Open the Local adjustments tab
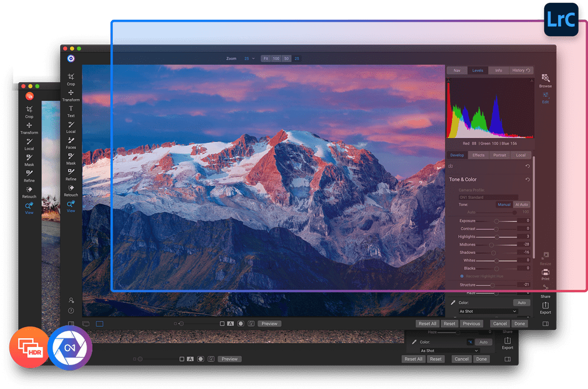Viewport: 588px width, 389px height. click(x=520, y=155)
